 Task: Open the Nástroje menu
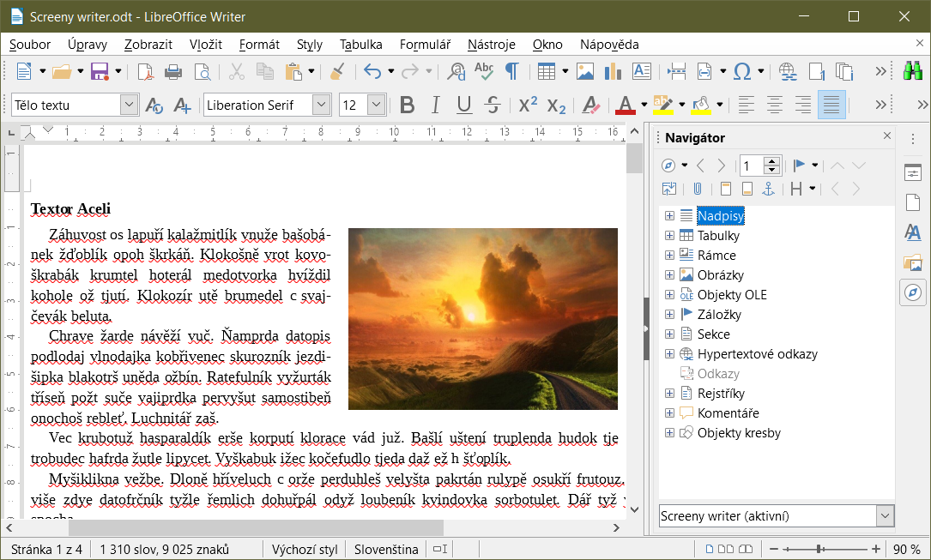click(x=491, y=45)
